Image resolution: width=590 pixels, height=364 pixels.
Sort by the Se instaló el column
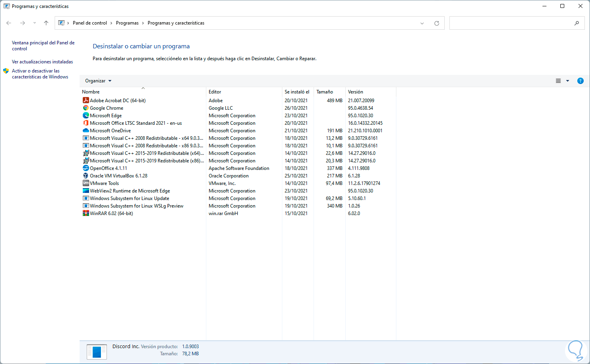[x=298, y=91]
